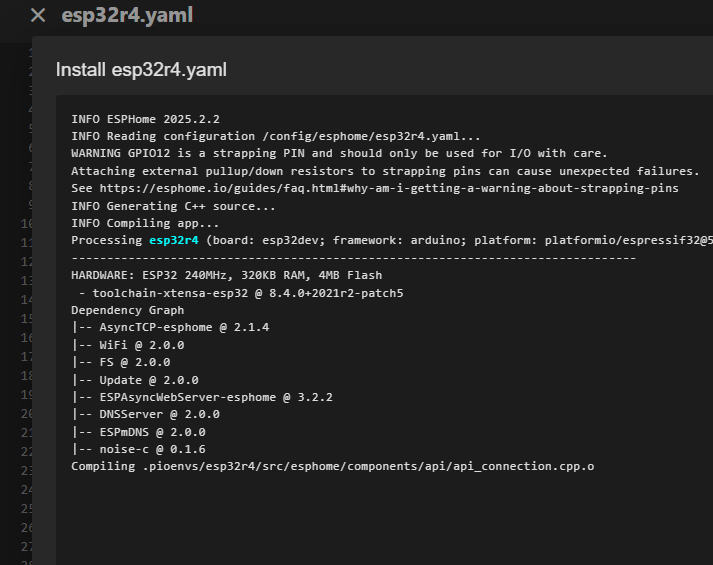
Task: Close the esp32r4.yaml editor with the X icon
Action: pyautogui.click(x=38, y=16)
